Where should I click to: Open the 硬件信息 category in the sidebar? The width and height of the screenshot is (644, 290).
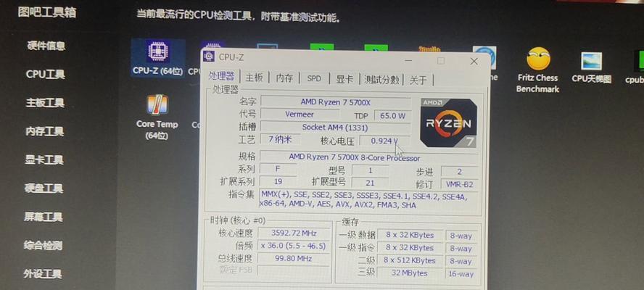click(x=46, y=46)
